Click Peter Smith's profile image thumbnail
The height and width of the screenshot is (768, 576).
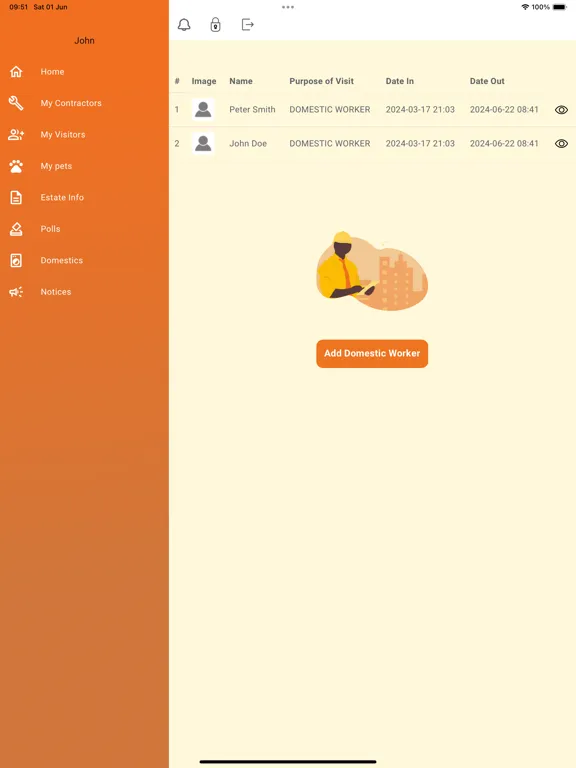pyautogui.click(x=203, y=109)
